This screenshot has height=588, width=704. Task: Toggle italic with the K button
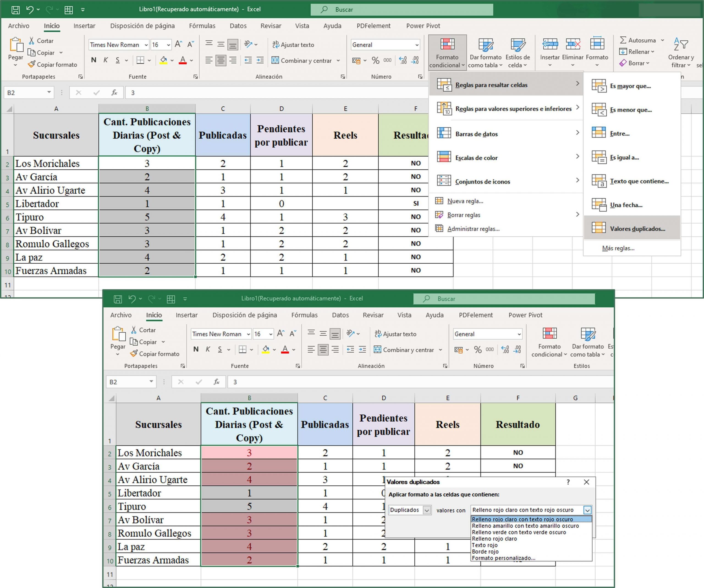coord(106,60)
